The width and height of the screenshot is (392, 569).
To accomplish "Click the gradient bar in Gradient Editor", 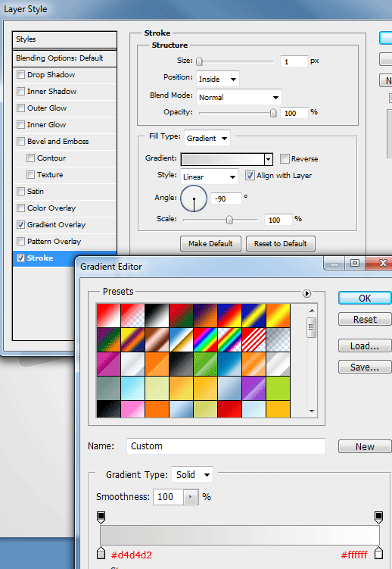I will 240,535.
